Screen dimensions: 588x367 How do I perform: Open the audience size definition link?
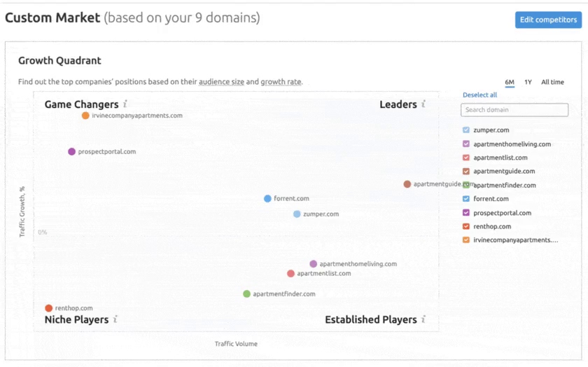click(221, 82)
